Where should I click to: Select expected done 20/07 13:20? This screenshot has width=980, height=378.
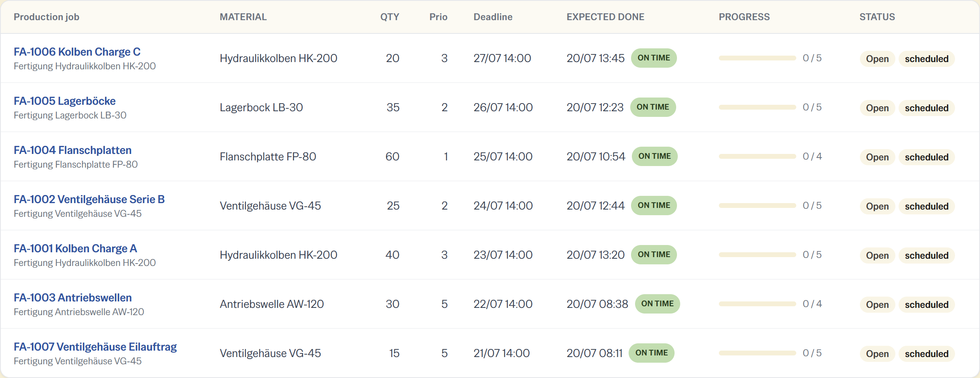pos(596,255)
